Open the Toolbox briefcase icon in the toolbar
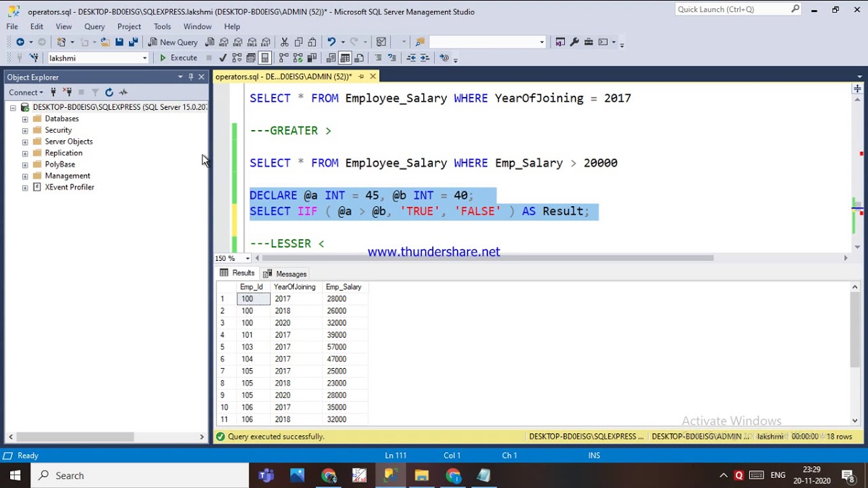This screenshot has height=488, width=868. pyautogui.click(x=589, y=42)
